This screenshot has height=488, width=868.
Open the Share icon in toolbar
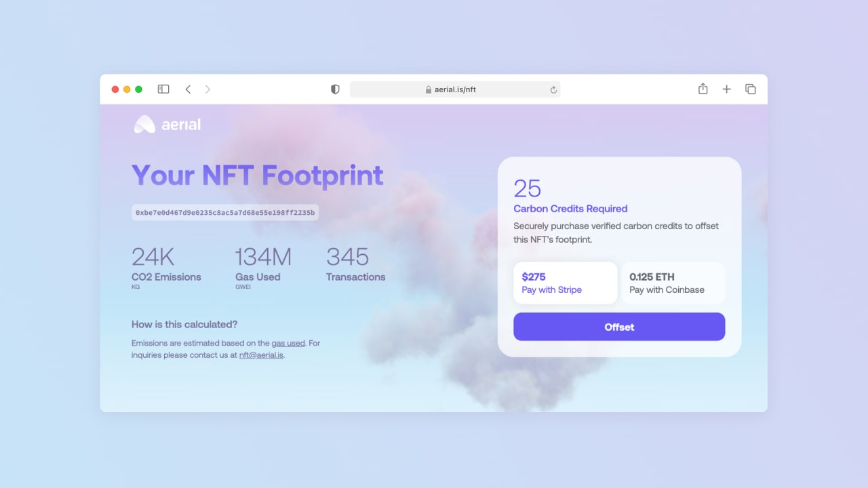click(703, 88)
